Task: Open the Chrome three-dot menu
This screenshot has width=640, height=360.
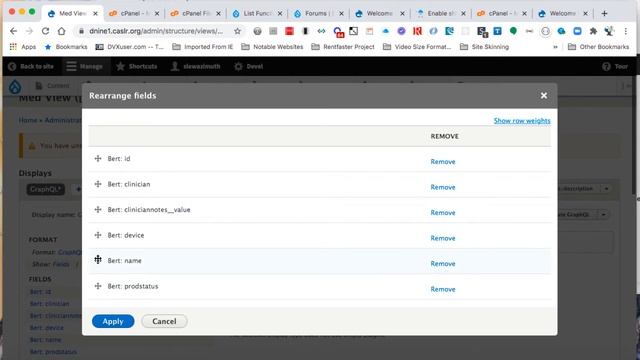Action: pyautogui.click(x=625, y=31)
